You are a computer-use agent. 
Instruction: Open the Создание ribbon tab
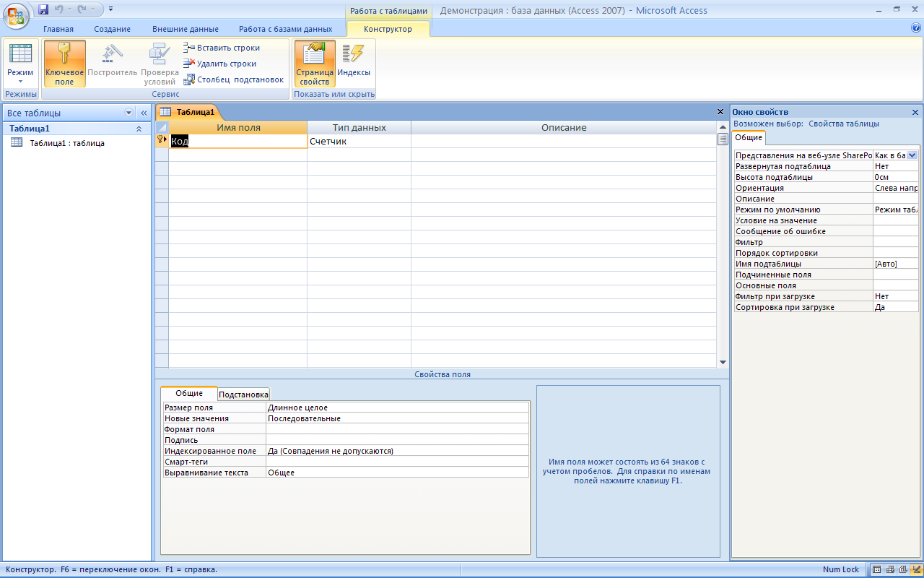[x=112, y=29]
